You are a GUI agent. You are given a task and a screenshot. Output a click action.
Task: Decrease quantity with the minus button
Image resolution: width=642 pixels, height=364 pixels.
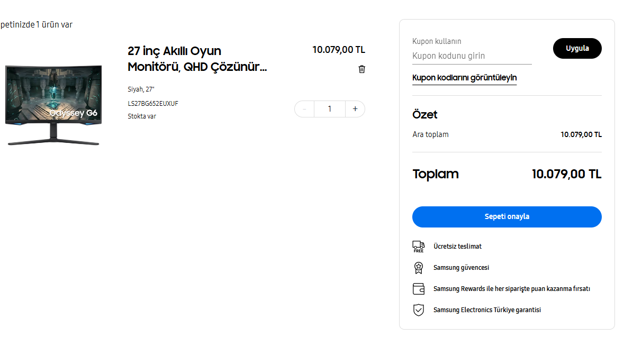tap(304, 109)
